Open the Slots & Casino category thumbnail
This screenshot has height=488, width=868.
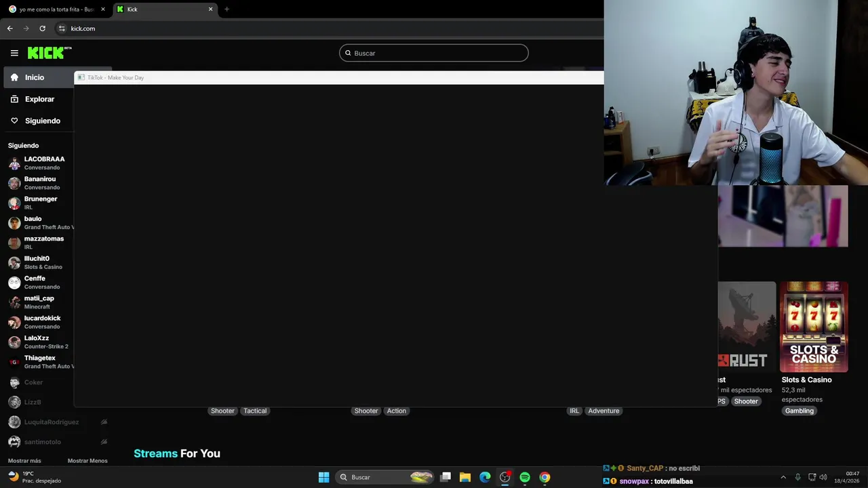(814, 327)
